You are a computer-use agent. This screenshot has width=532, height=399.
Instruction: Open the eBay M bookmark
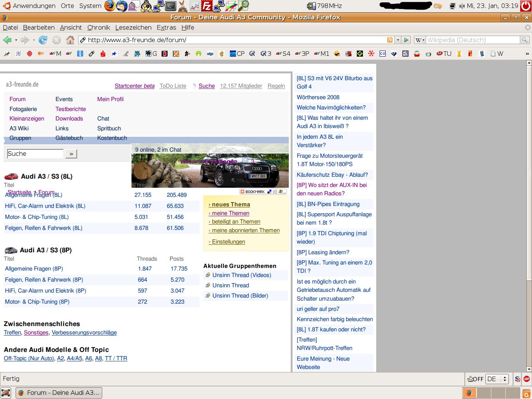click(x=55, y=54)
